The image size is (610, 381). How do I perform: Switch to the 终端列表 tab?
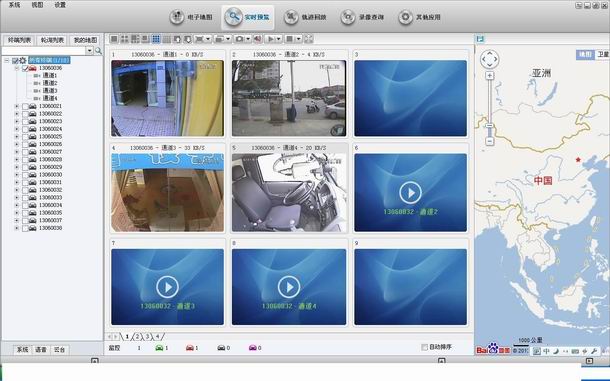19,40
